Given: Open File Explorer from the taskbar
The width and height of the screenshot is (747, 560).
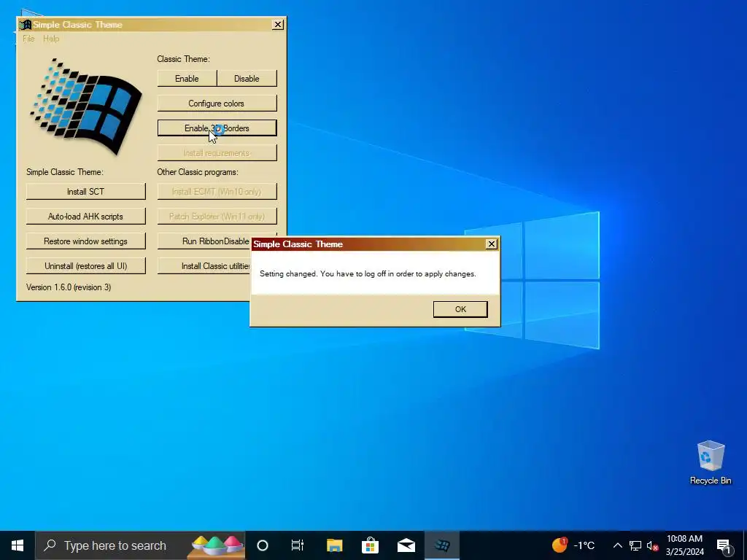Looking at the screenshot, I should click(x=334, y=545).
